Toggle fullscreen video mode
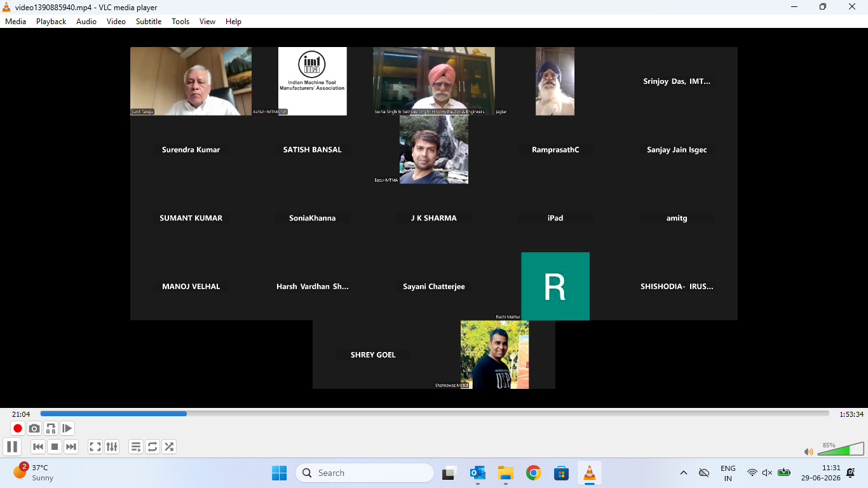The height and width of the screenshot is (488, 868). pos(95,447)
